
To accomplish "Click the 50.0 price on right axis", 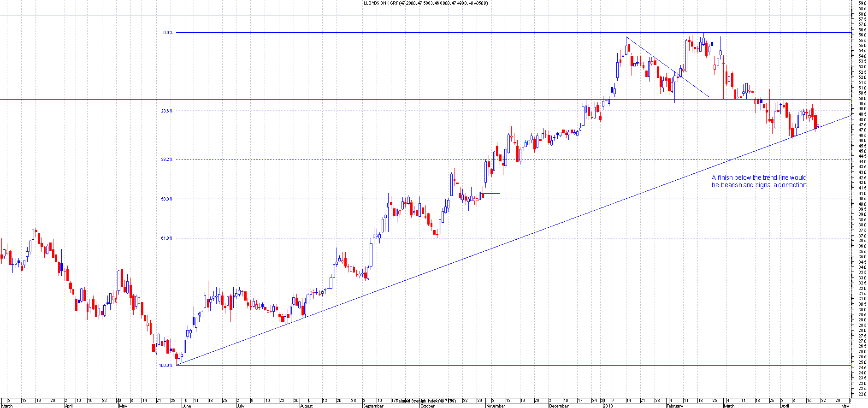I will (862, 99).
